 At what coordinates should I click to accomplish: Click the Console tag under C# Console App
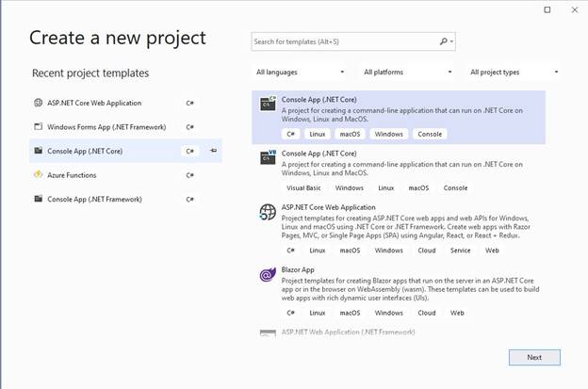tap(430, 134)
